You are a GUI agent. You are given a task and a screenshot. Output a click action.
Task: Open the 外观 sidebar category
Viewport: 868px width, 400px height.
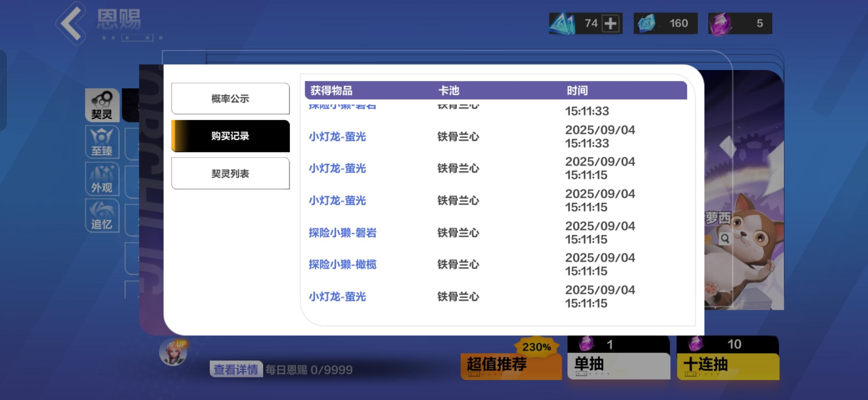coord(102,179)
